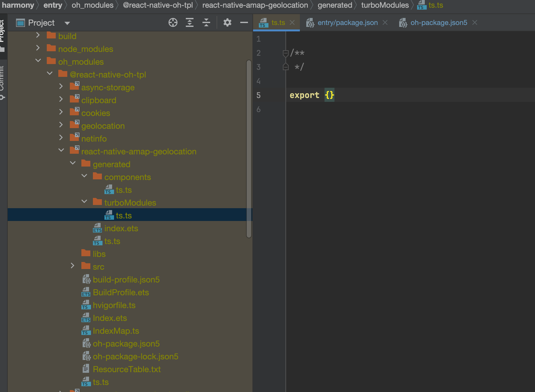Select hvigorfile.ts file
Screen dimensions: 535x392
114,305
